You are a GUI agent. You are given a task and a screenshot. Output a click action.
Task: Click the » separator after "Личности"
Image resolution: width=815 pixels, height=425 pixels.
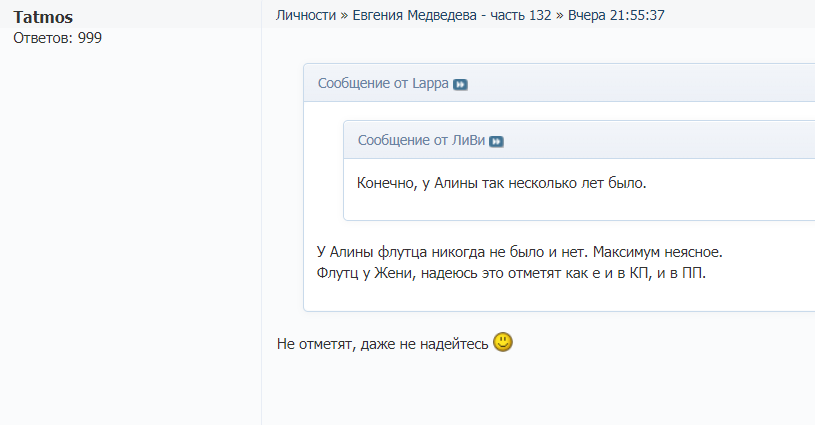coord(345,16)
